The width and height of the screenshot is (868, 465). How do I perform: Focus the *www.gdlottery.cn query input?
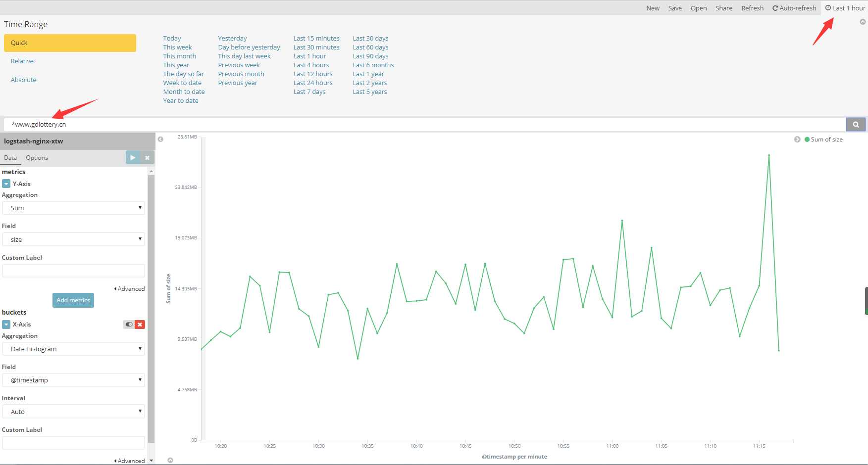point(424,124)
